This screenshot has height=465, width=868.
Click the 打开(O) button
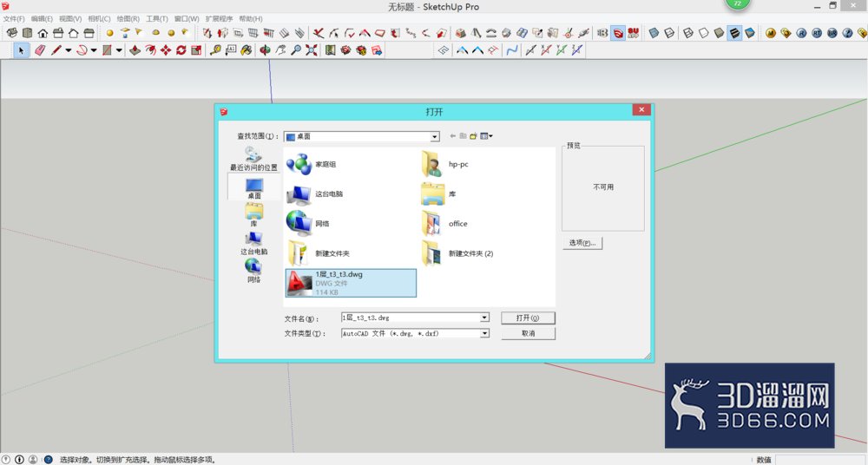(528, 318)
